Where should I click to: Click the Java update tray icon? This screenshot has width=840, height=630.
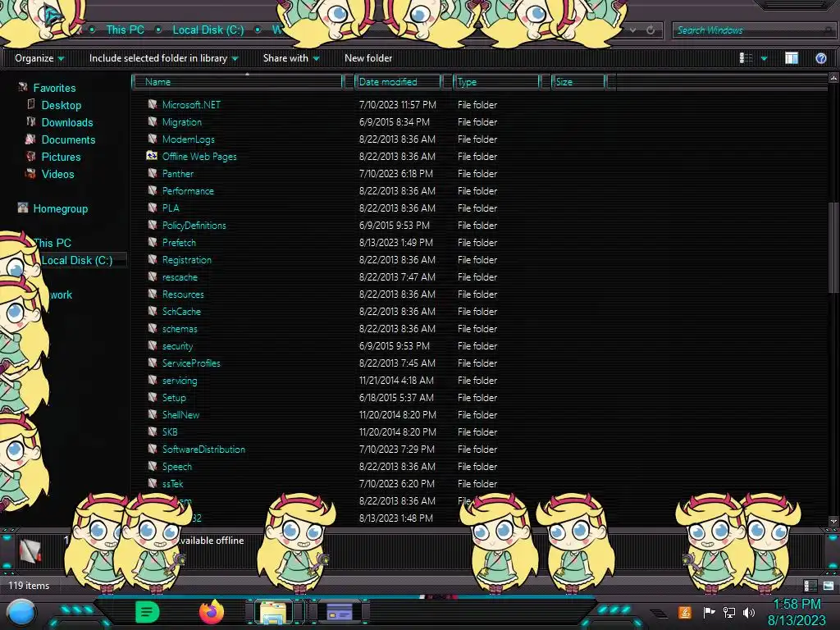685,612
